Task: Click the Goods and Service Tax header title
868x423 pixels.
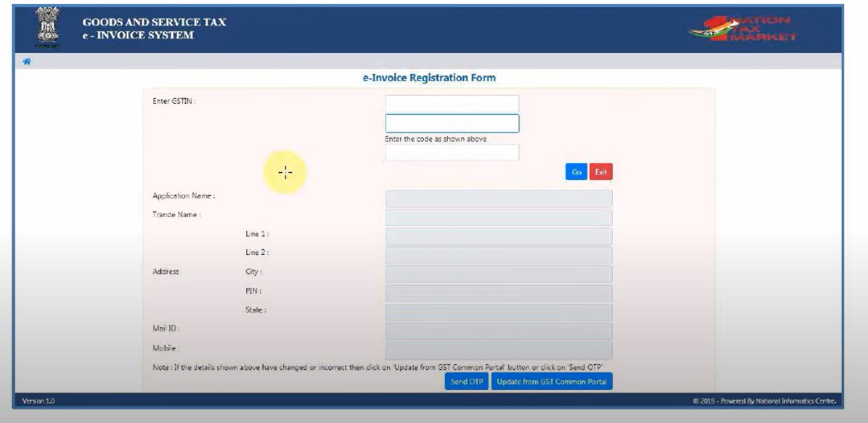Action: (154, 22)
